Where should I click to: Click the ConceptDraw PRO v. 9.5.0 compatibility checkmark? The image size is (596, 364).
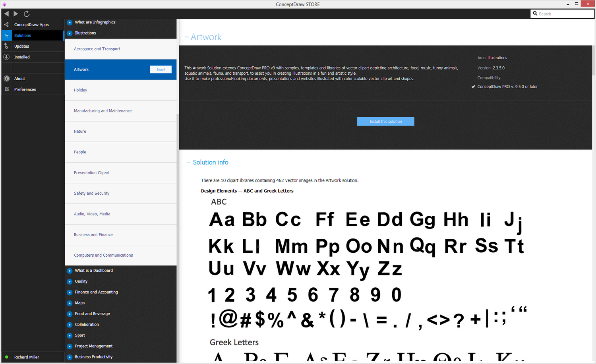[x=473, y=87]
